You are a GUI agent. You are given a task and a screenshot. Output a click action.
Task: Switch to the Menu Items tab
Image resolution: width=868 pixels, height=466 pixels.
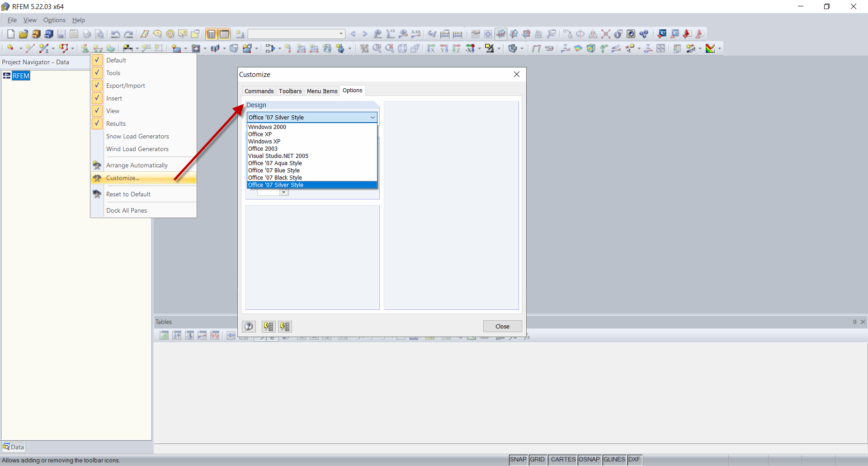tap(322, 91)
